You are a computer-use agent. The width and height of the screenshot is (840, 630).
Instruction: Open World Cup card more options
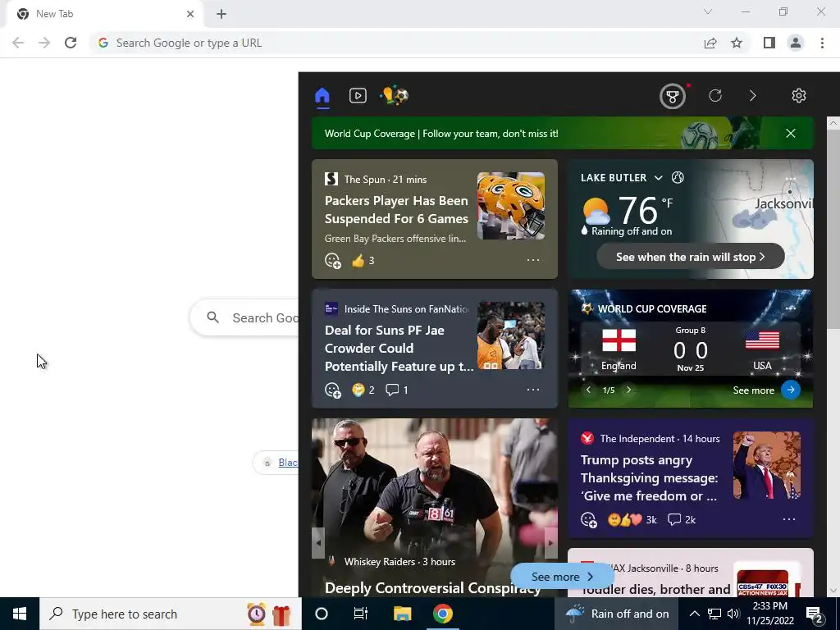[x=791, y=308]
